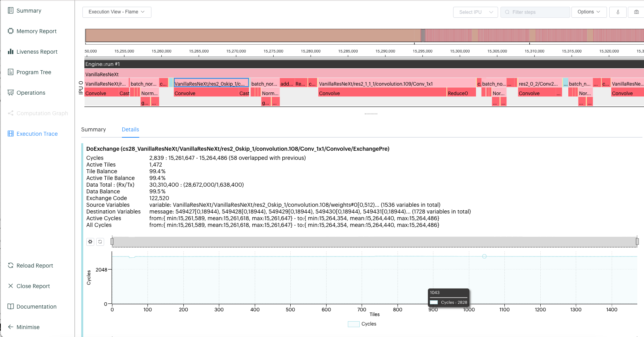
Task: Open the Select IPU dropdown
Action: pyautogui.click(x=475, y=12)
